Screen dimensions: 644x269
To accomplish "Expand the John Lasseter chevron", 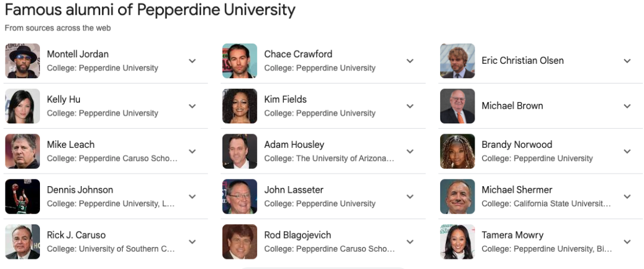I will [x=410, y=196].
